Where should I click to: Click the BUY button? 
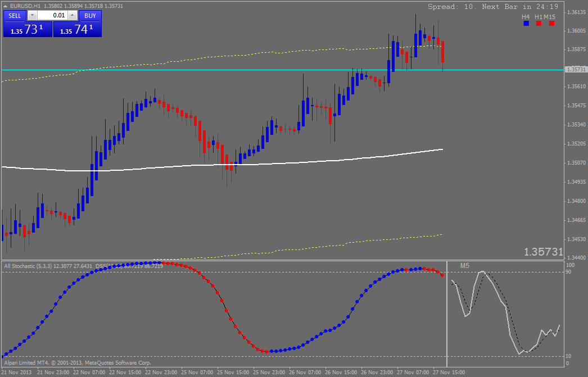pos(90,16)
